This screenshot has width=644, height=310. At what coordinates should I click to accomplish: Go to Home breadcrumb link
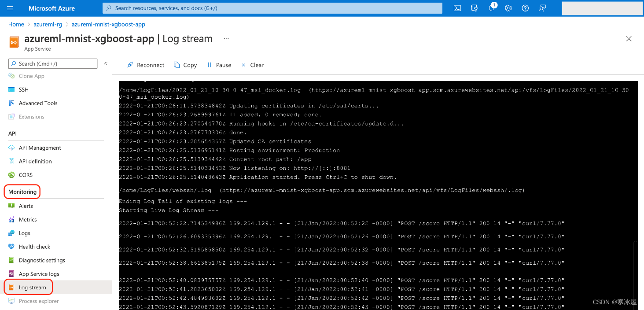pos(16,24)
